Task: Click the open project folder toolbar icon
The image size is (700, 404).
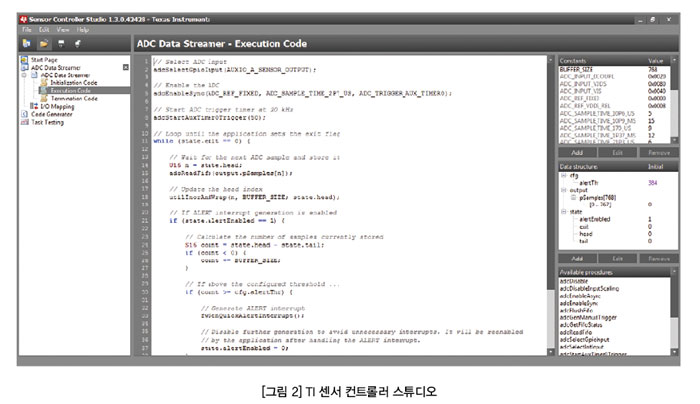Action: pos(44,43)
